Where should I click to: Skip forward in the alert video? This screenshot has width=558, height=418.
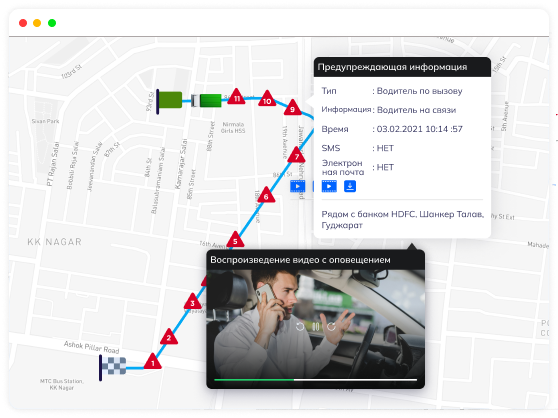click(331, 326)
